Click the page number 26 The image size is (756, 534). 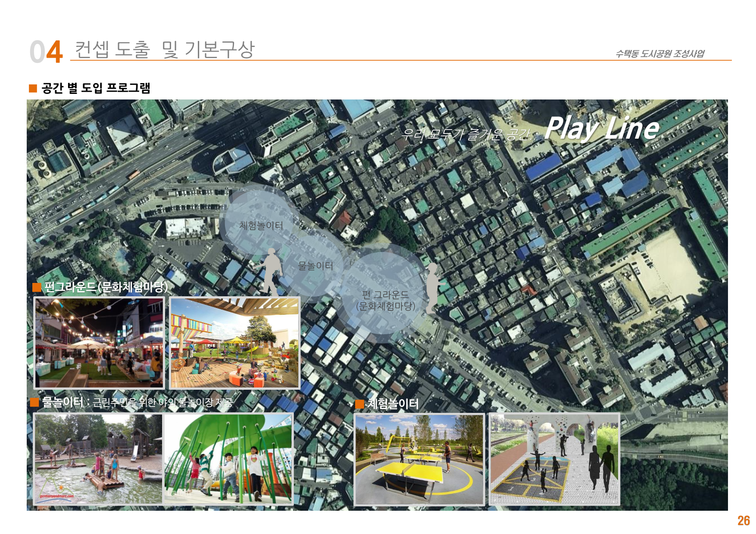(744, 521)
